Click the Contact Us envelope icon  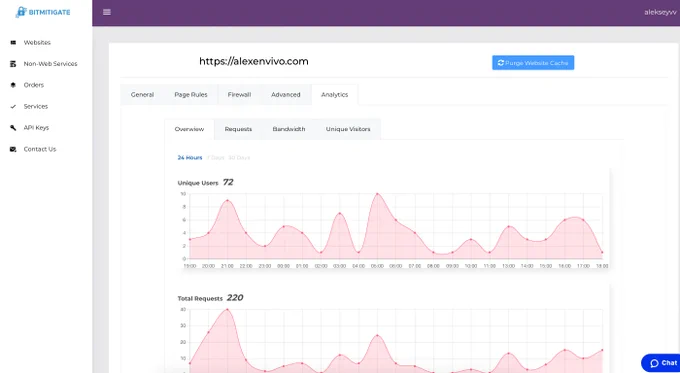pyautogui.click(x=13, y=149)
